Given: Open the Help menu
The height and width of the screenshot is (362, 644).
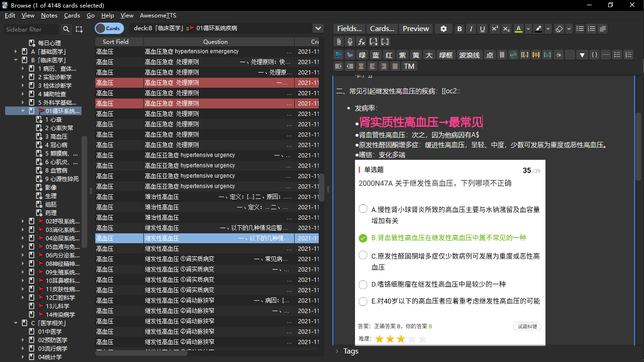Looking at the screenshot, I should tap(107, 16).
